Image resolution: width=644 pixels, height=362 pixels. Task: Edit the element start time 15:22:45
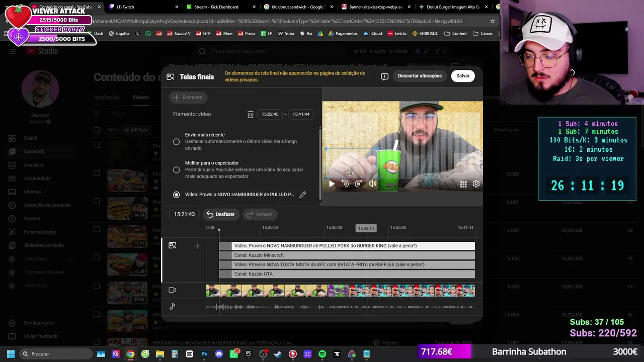click(270, 114)
